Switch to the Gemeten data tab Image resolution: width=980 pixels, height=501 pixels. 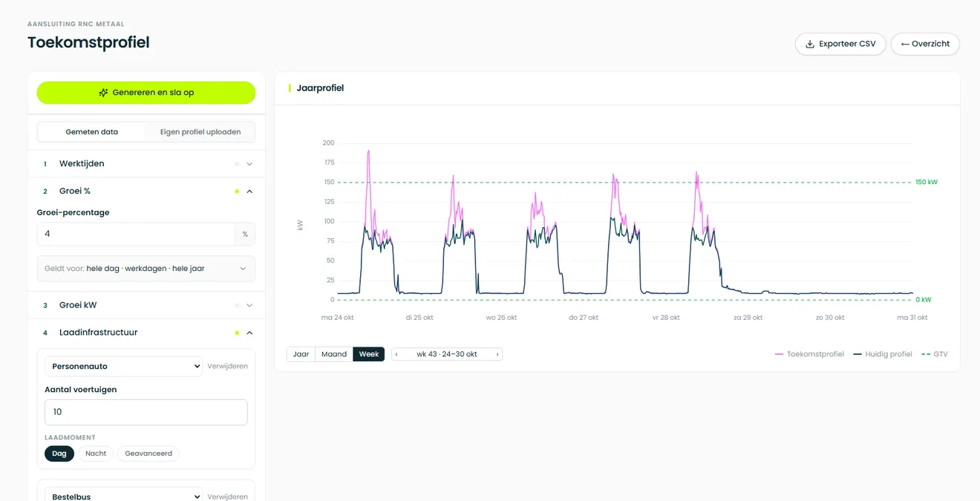coord(92,132)
